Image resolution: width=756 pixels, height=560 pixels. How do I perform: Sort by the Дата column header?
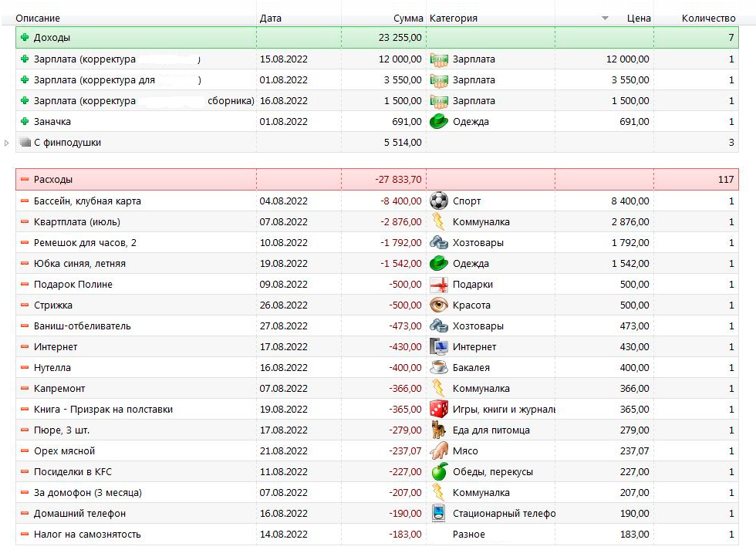coord(271,19)
